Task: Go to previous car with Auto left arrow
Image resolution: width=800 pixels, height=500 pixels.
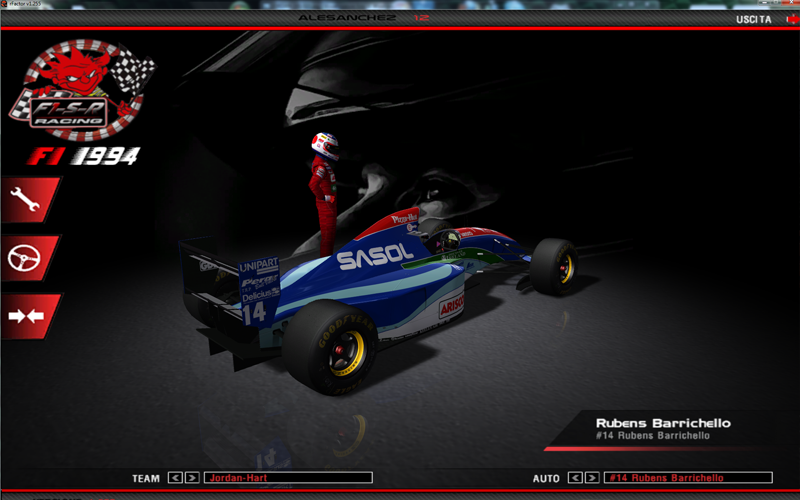Action: pos(575,478)
